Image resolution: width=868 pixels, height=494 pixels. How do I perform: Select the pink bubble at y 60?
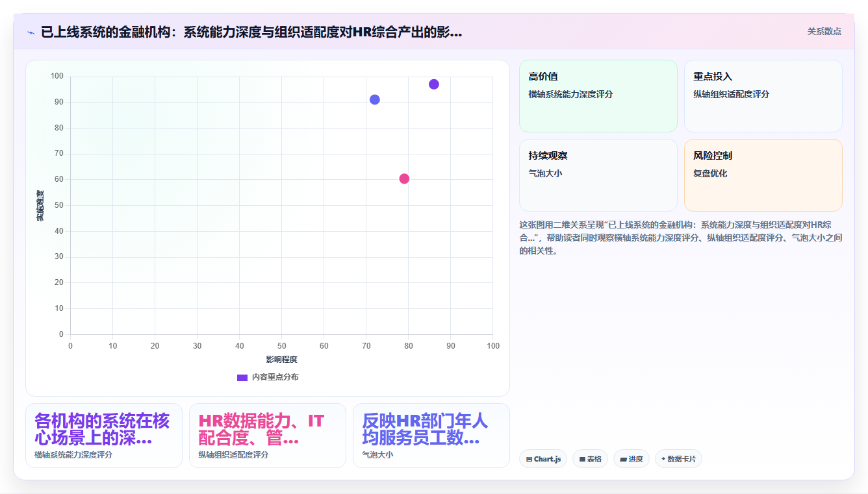[x=404, y=179]
